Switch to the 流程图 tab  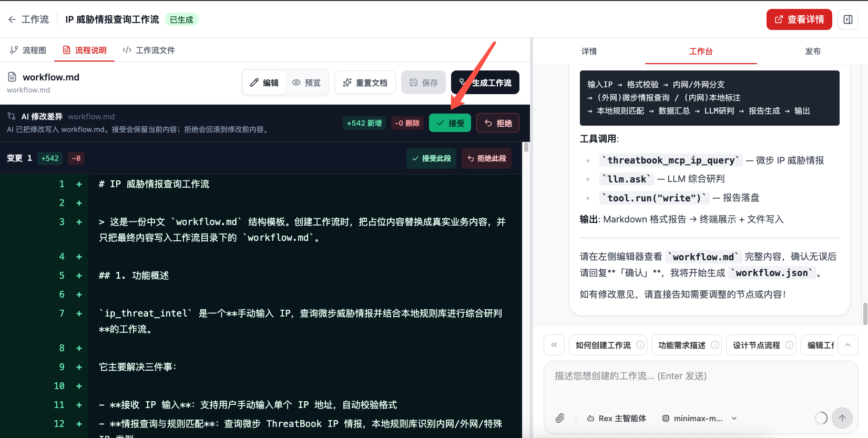pos(28,50)
